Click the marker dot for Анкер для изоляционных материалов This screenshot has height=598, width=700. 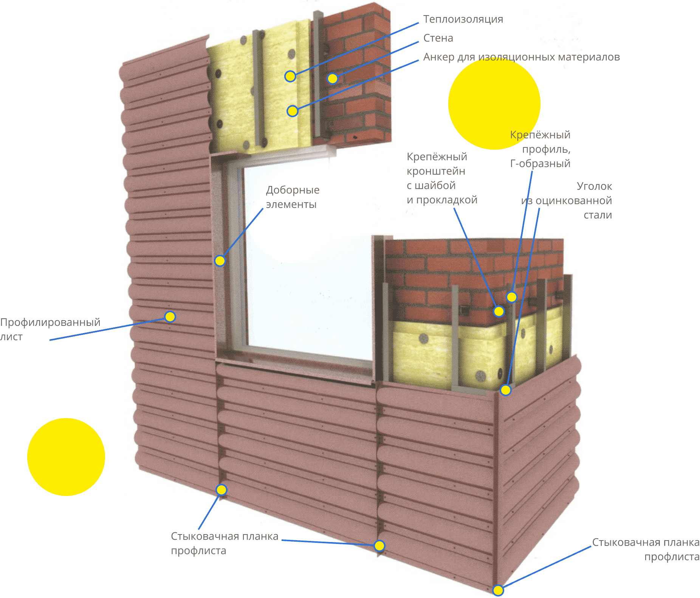pos(292,111)
